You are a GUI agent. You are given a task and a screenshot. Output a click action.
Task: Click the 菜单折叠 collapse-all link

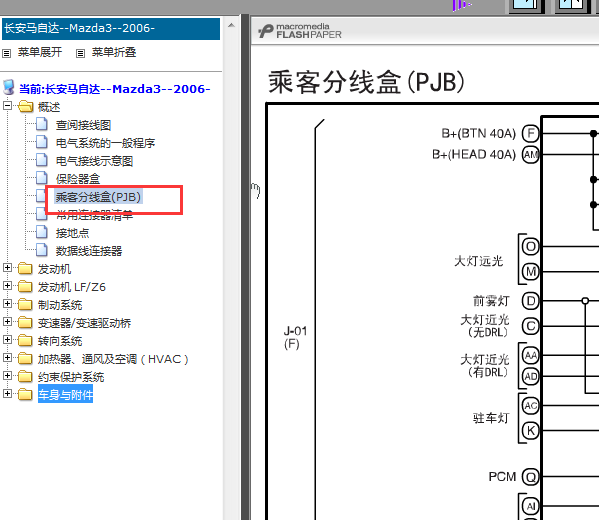click(x=114, y=52)
